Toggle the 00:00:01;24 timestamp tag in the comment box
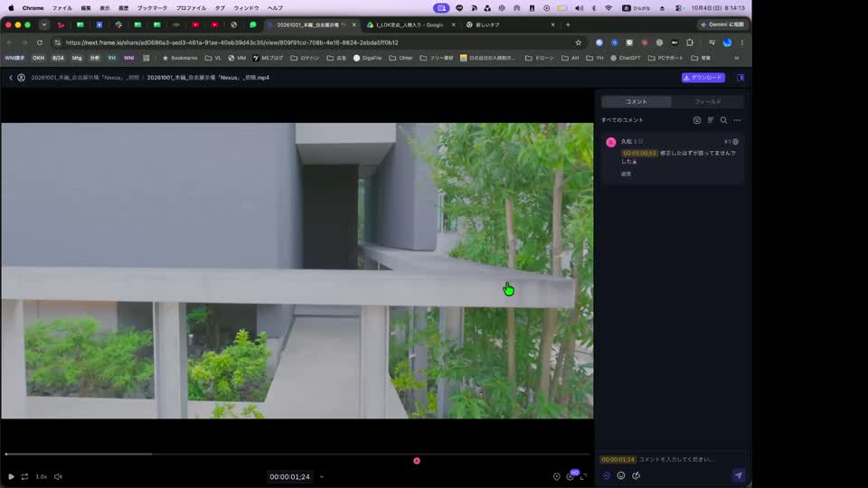The image size is (868, 488). pyautogui.click(x=618, y=459)
